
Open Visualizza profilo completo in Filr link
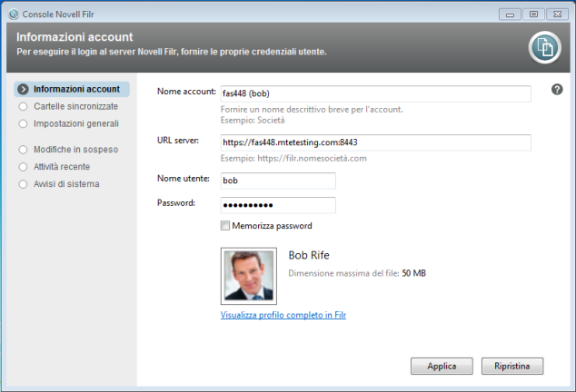pyautogui.click(x=283, y=315)
